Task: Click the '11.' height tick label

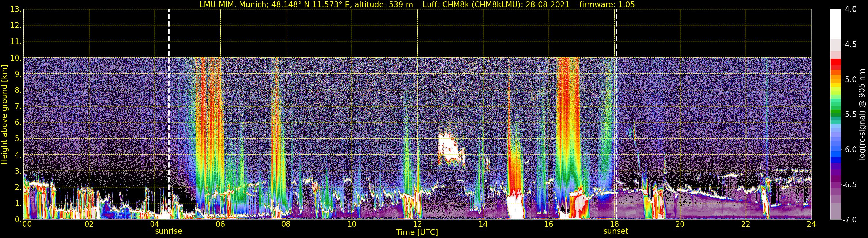Action: click(x=16, y=42)
